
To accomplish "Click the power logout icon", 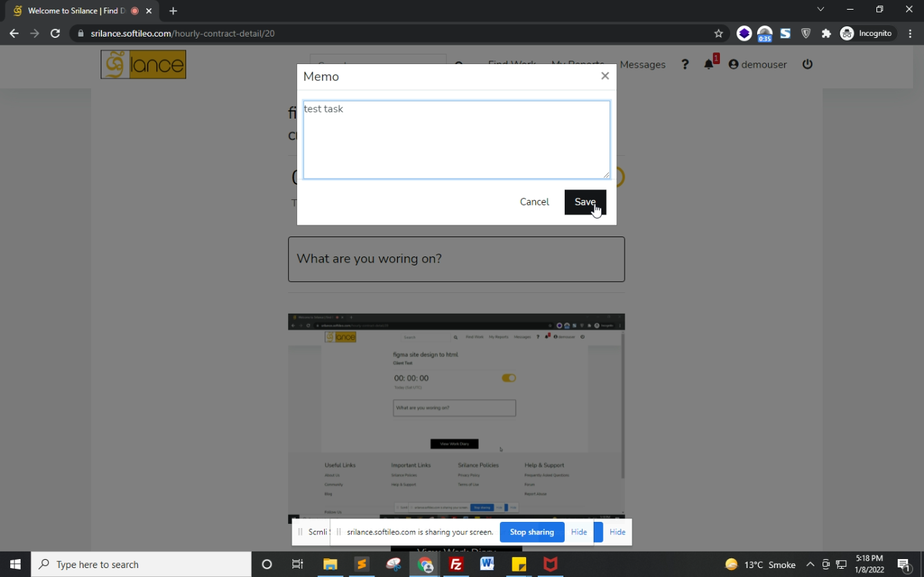I will [x=807, y=64].
